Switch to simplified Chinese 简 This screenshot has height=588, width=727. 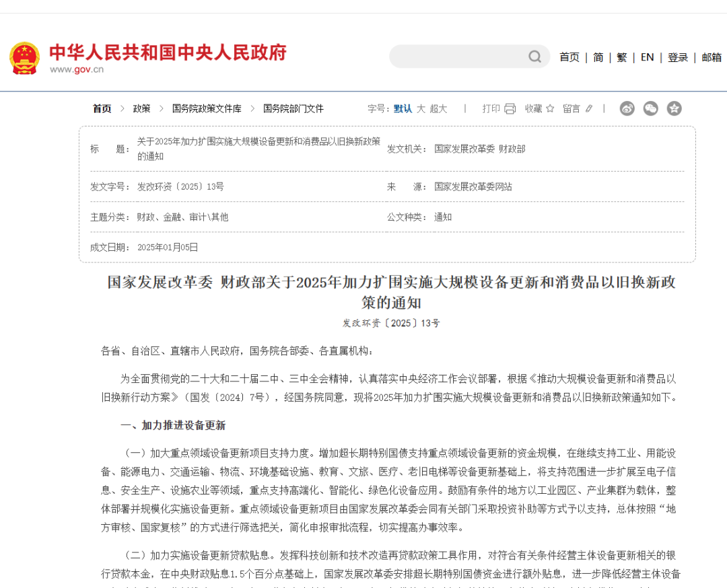tap(598, 57)
